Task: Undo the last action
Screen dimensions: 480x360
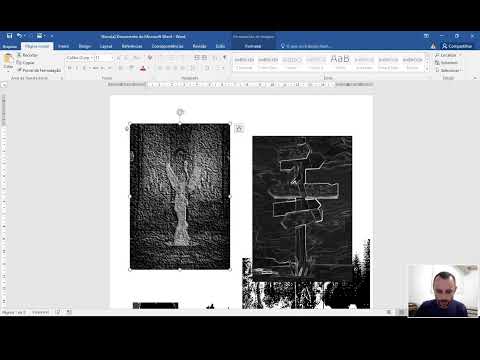Action: [x=19, y=36]
